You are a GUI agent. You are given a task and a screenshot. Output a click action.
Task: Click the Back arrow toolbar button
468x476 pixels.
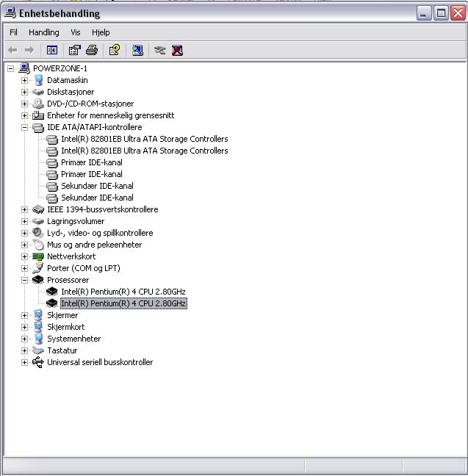coord(12,50)
